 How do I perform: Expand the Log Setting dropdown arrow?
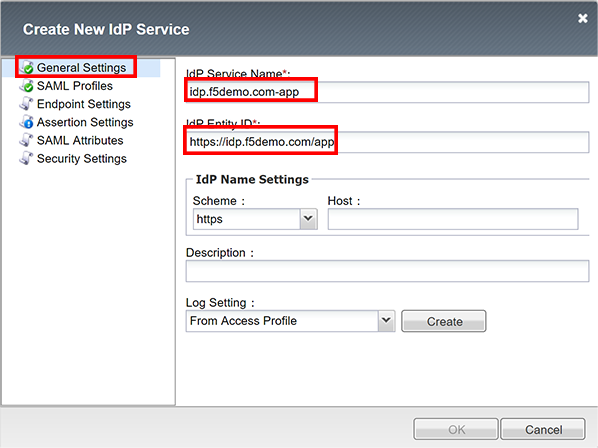point(386,321)
